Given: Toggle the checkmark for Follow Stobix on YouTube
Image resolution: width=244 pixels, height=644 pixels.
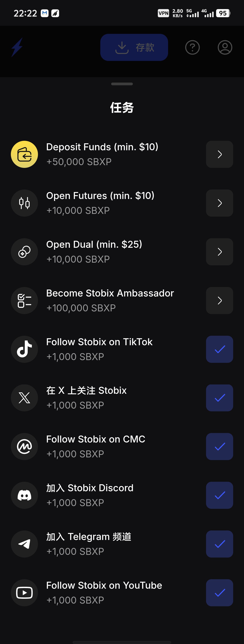Looking at the screenshot, I should click(219, 593).
